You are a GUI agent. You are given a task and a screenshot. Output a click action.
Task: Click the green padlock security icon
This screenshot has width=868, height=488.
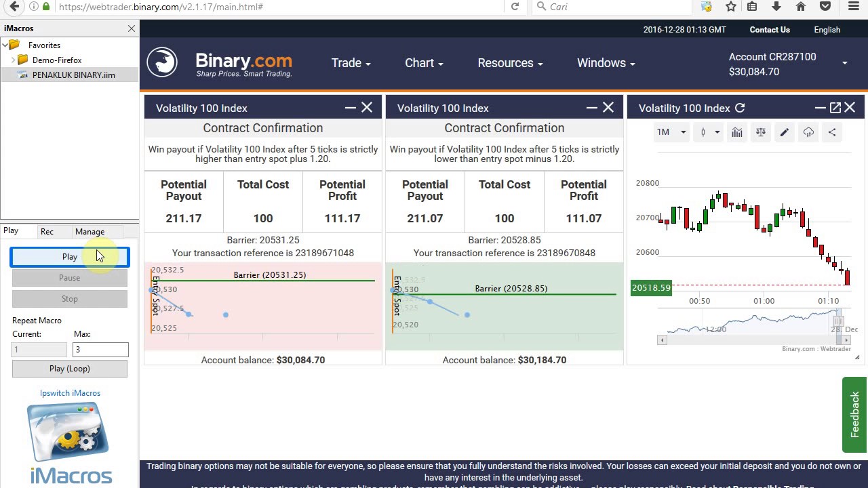click(x=46, y=7)
